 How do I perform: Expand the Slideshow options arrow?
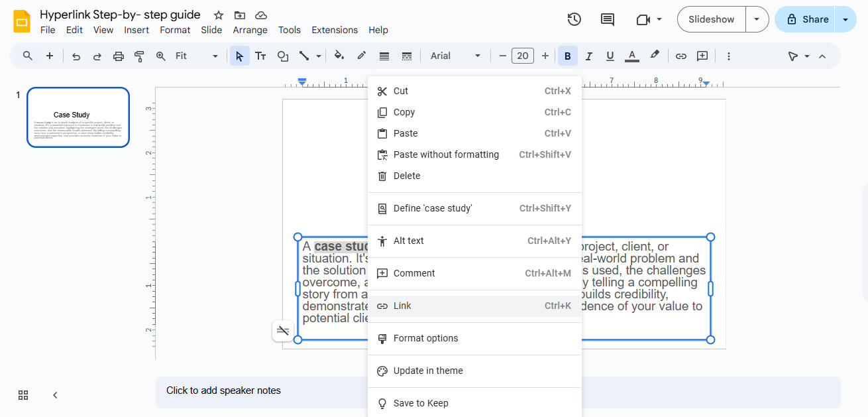(x=757, y=19)
